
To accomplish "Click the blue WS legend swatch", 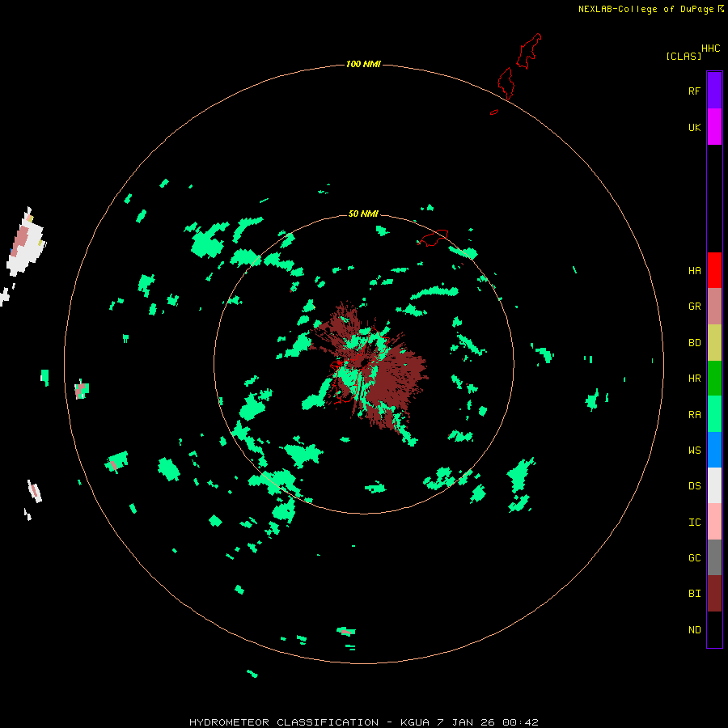I will 714,450.
